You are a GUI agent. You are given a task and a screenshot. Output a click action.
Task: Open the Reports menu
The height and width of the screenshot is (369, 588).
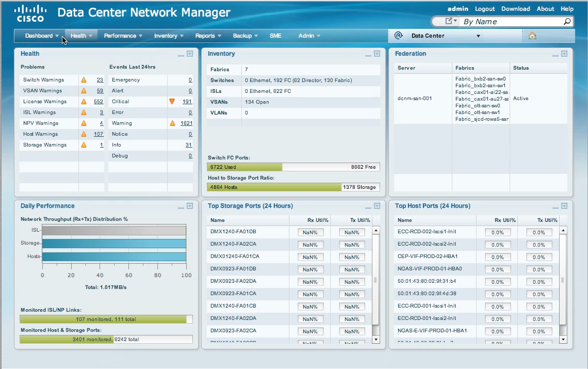click(x=208, y=36)
